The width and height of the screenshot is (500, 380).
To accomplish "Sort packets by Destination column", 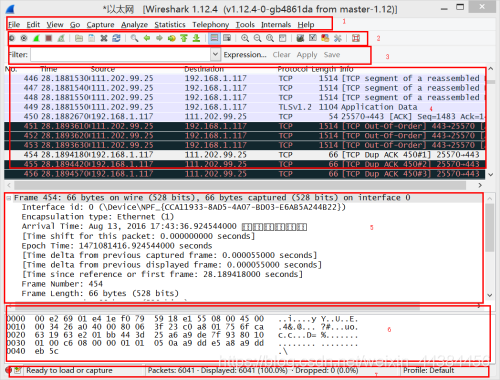I will coord(204,69).
